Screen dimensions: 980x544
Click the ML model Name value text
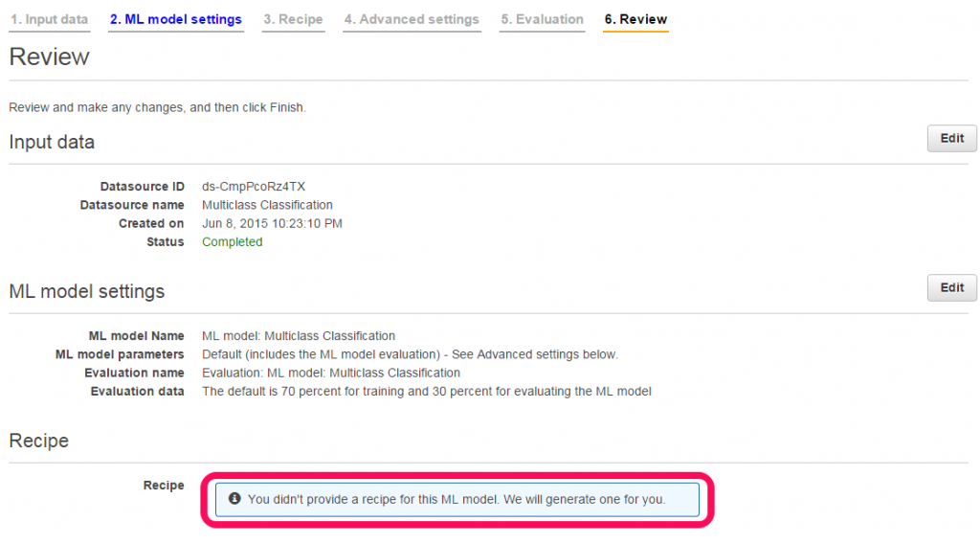[299, 336]
